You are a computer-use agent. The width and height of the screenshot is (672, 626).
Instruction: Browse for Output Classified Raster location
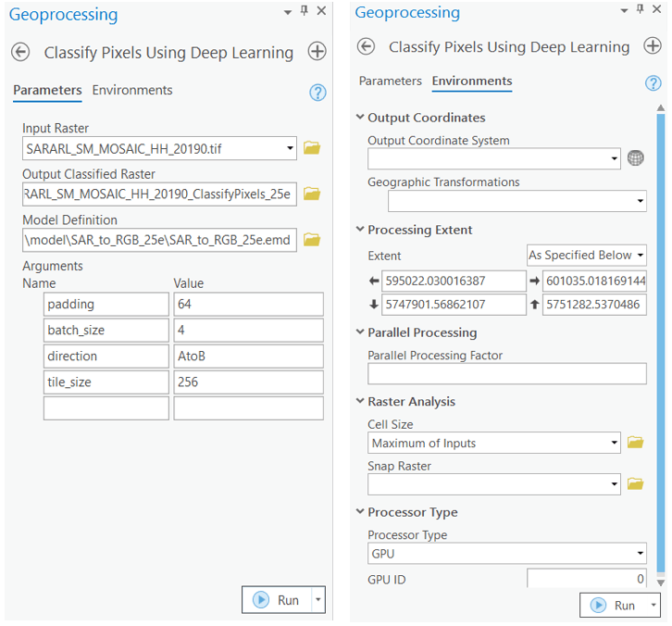[x=312, y=194]
